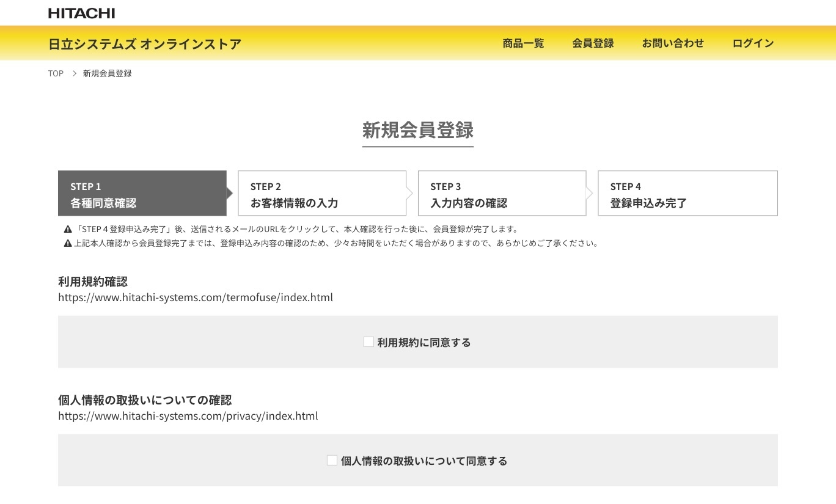
Task: Click the TOP breadcrumb link
Action: pos(56,73)
